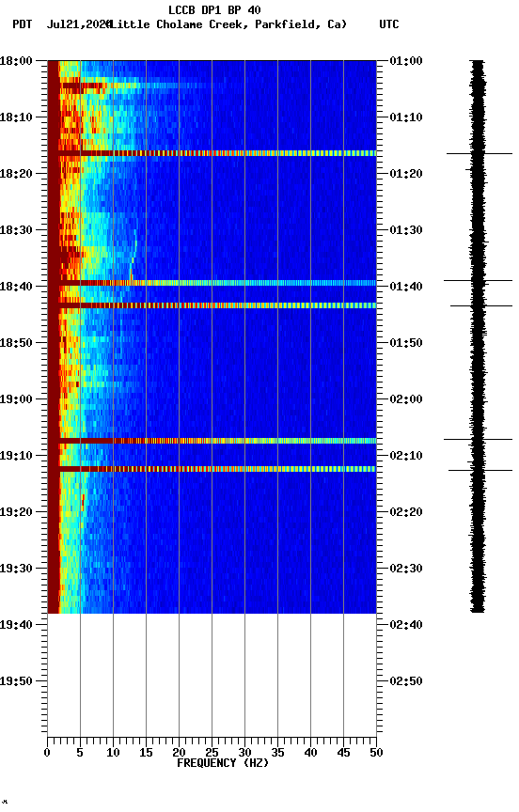The width and height of the screenshot is (519, 812).
Task: Click the '18:20' PDT time label
Action: (16, 174)
